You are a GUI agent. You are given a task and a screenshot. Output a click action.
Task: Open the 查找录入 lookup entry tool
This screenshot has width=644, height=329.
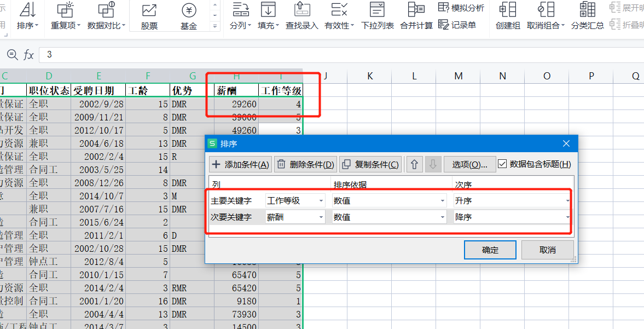tap(302, 16)
